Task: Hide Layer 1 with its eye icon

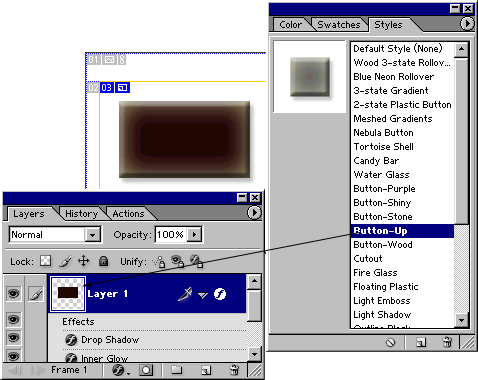Action: 13,294
